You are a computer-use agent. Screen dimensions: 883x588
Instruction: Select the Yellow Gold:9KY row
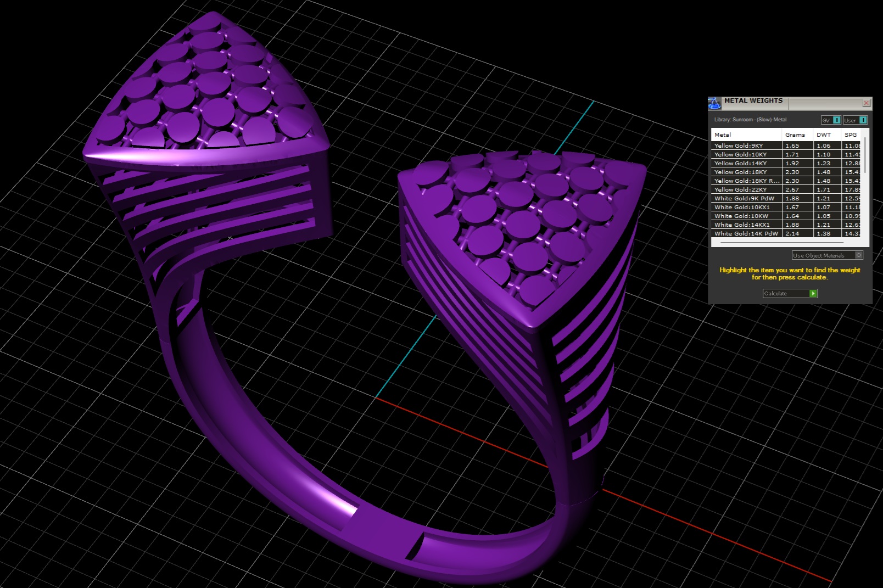coord(746,146)
